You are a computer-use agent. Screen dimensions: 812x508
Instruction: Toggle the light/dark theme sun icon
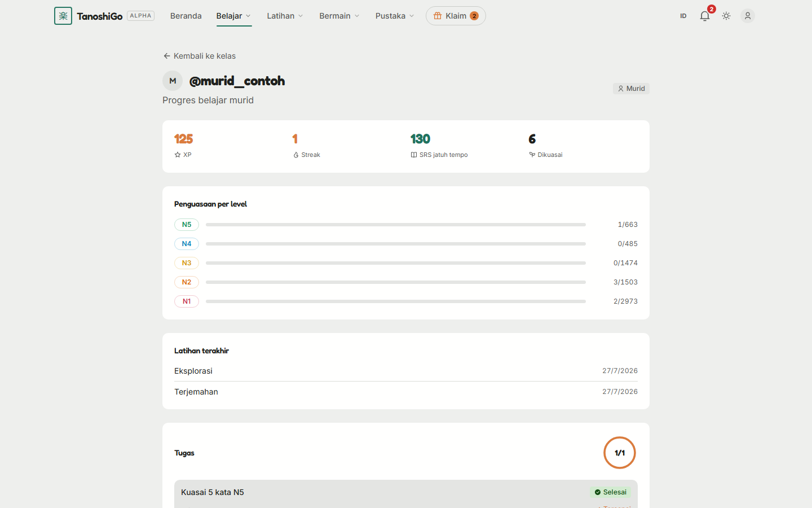pos(726,16)
